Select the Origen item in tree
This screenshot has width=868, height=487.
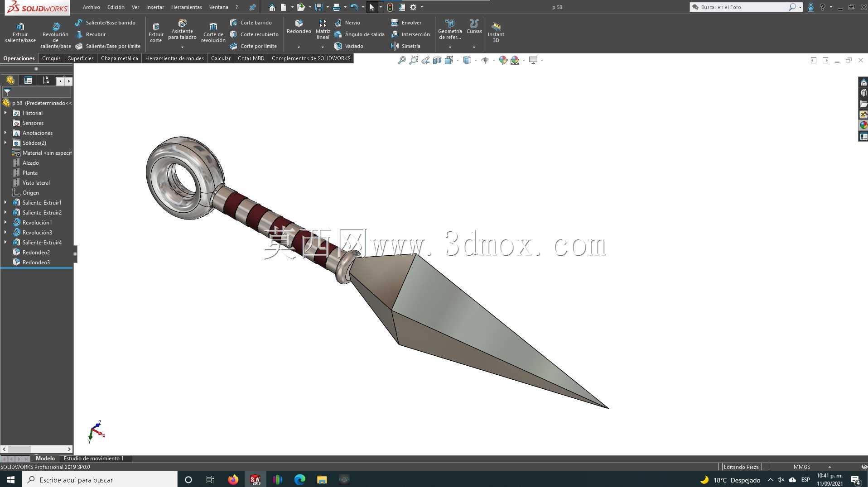pyautogui.click(x=30, y=192)
